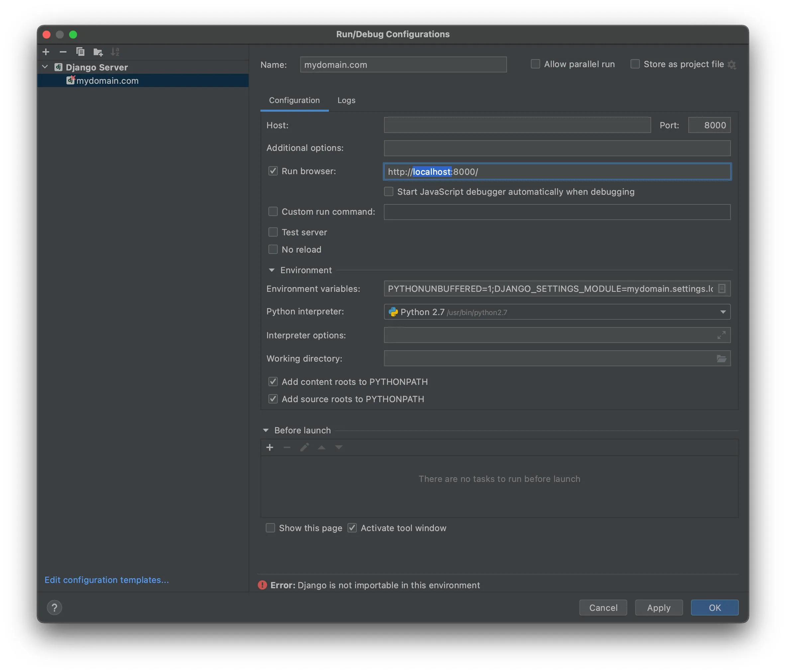Click the add new configuration plus icon

pyautogui.click(x=46, y=52)
